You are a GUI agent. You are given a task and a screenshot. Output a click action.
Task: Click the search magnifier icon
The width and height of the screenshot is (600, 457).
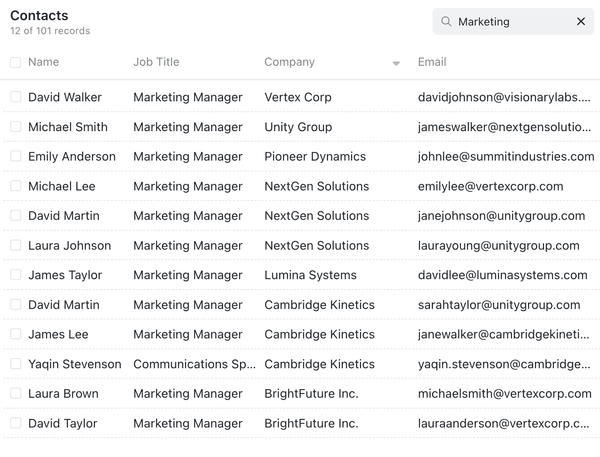[x=446, y=21]
